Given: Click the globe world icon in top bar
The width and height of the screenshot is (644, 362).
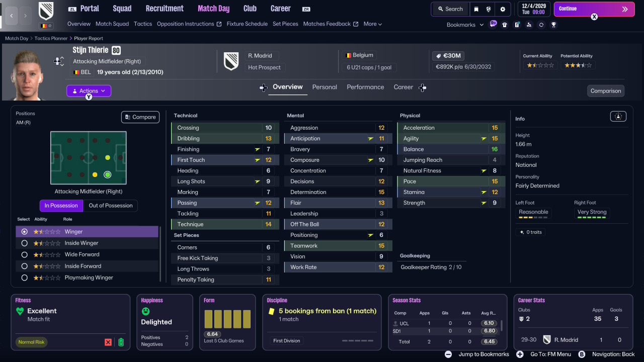Looking at the screenshot, I should pos(489,9).
